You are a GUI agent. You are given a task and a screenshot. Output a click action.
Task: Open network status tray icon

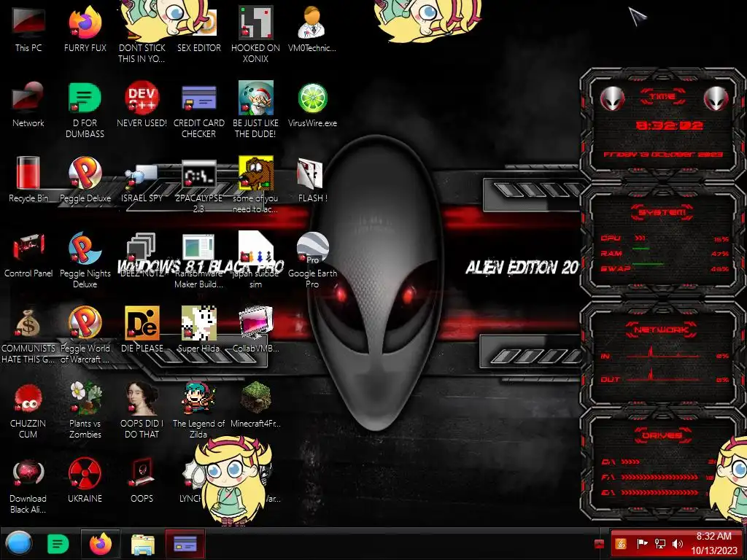click(659, 543)
